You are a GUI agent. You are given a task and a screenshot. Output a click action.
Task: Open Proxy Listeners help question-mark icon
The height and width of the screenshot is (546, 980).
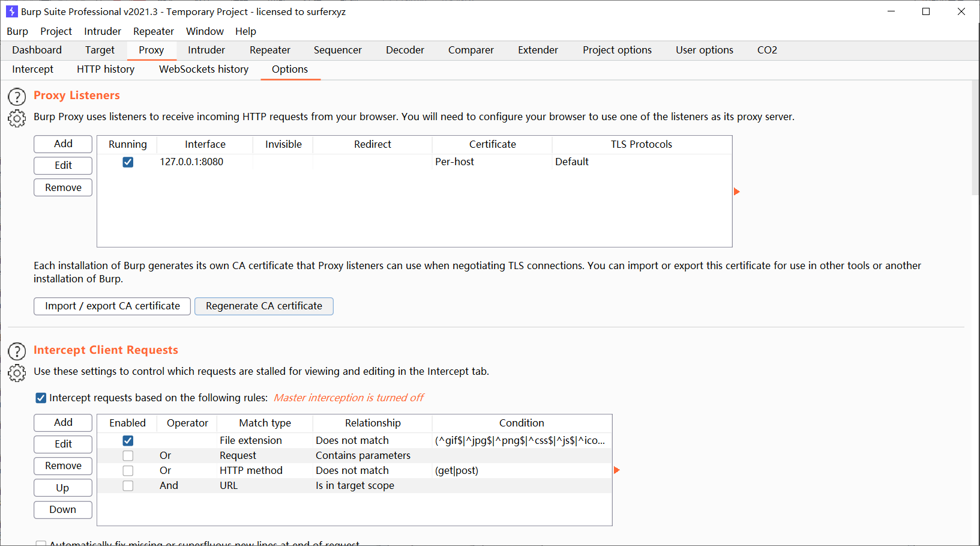[x=17, y=97]
